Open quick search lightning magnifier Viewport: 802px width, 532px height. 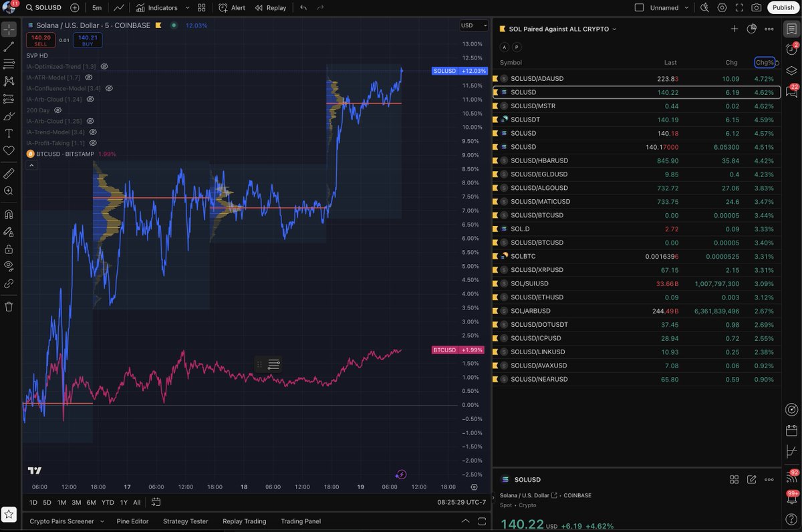pos(703,8)
